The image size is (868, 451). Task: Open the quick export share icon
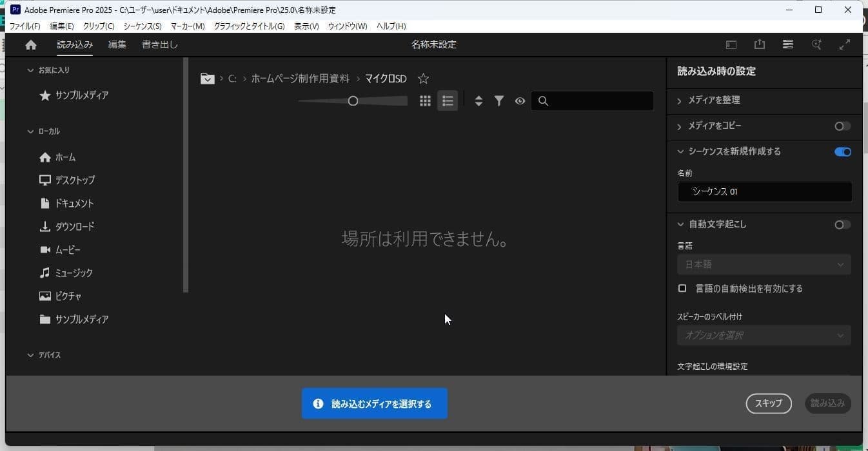(x=759, y=44)
